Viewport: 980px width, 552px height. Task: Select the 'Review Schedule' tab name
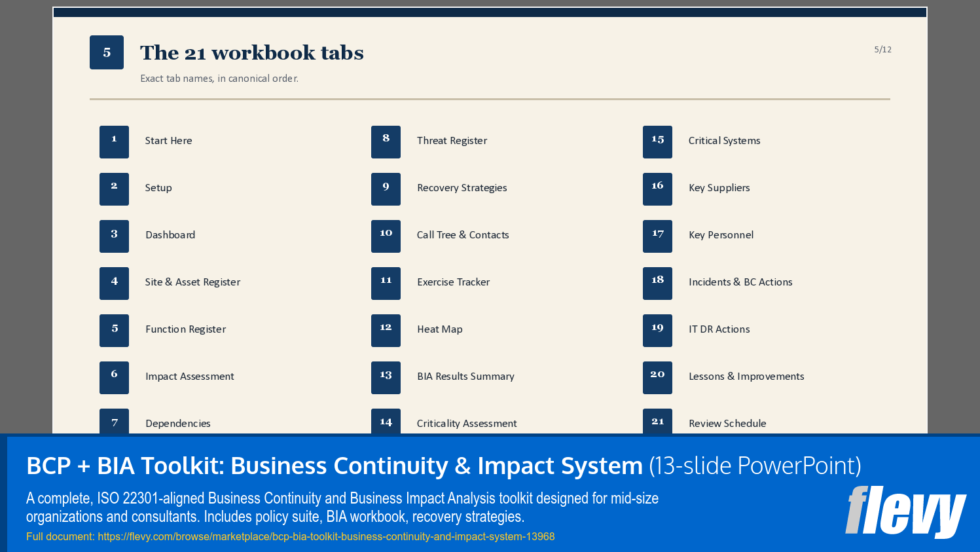click(x=727, y=424)
